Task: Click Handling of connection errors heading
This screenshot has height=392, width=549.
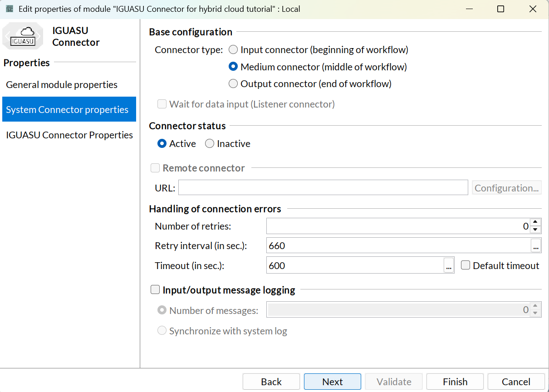Action: pos(215,209)
